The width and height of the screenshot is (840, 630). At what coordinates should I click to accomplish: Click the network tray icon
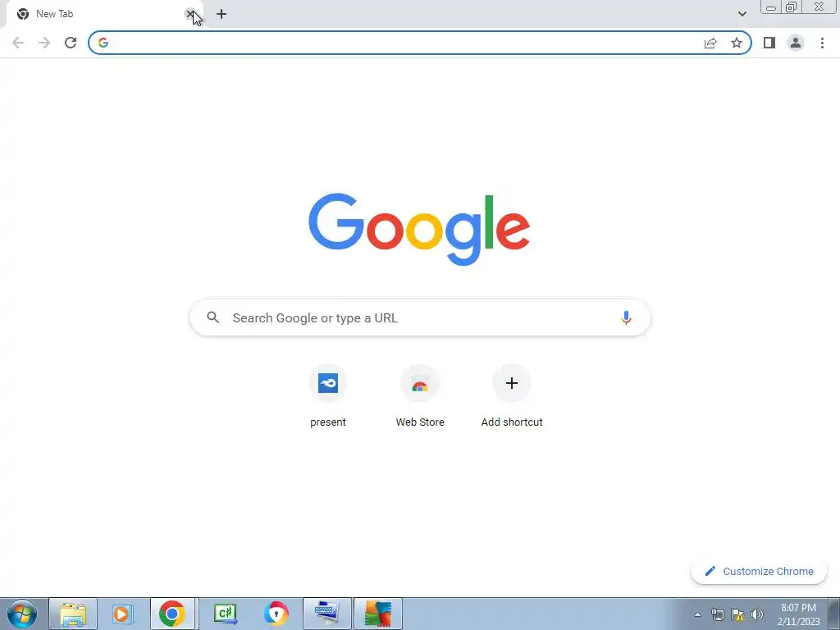717,614
